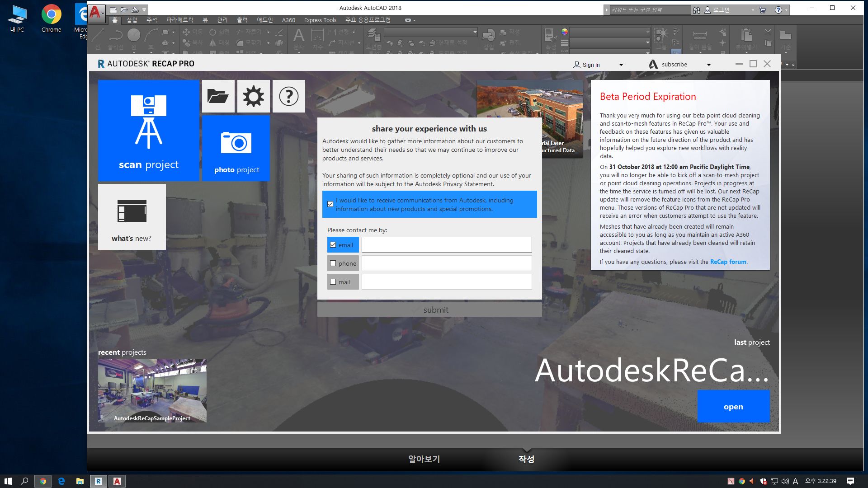
Task: Open Chrome shortcut on desktop
Action: click(x=51, y=19)
